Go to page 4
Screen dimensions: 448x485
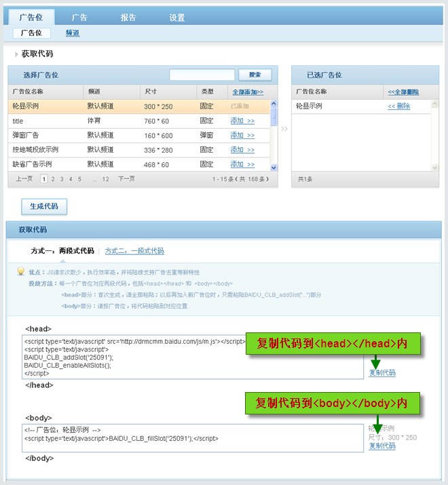coord(71,179)
